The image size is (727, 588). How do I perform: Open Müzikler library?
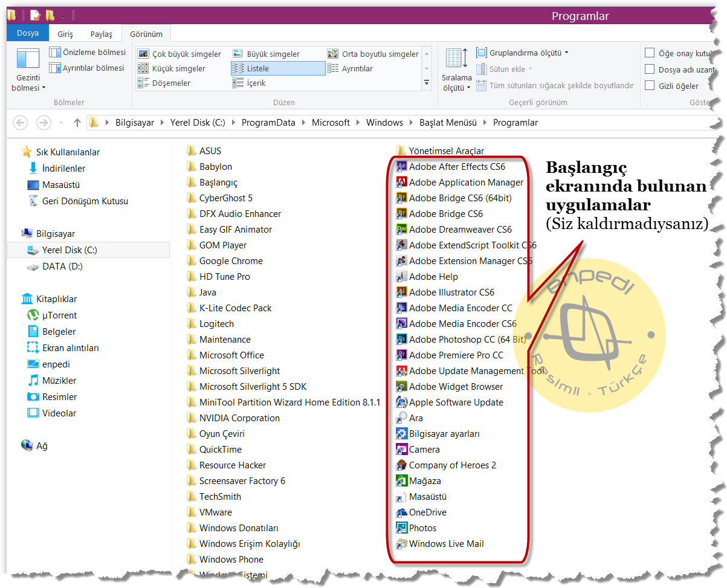pos(52,381)
